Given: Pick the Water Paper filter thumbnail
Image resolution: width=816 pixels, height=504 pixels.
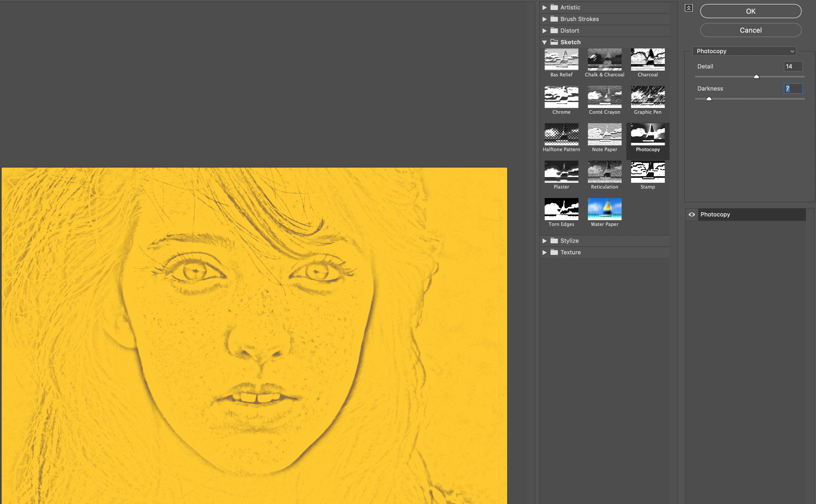Looking at the screenshot, I should tap(604, 209).
